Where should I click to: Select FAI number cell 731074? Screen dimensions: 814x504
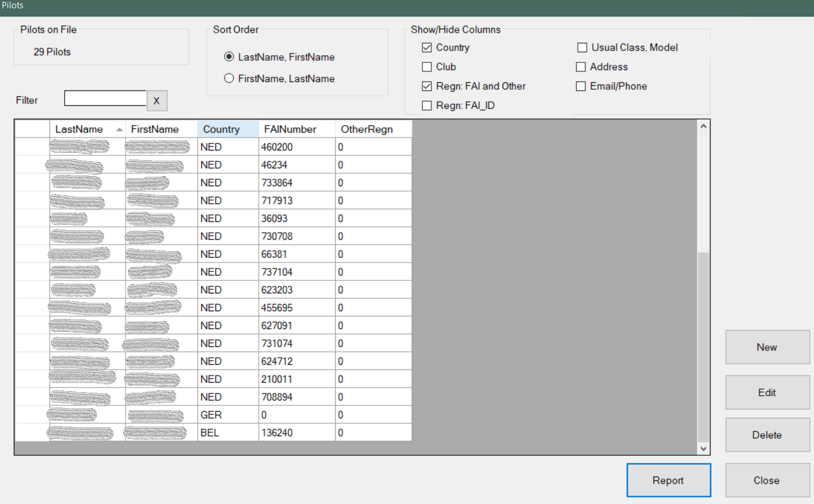297,343
